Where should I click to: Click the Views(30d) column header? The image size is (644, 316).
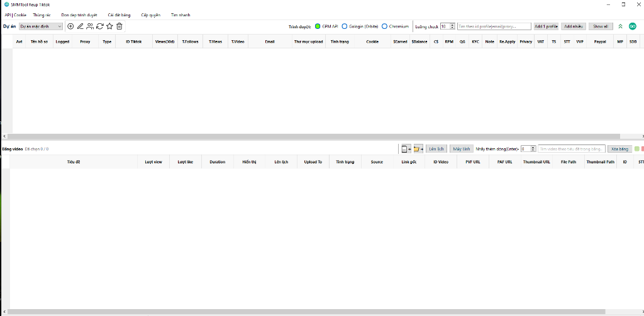coord(165,41)
